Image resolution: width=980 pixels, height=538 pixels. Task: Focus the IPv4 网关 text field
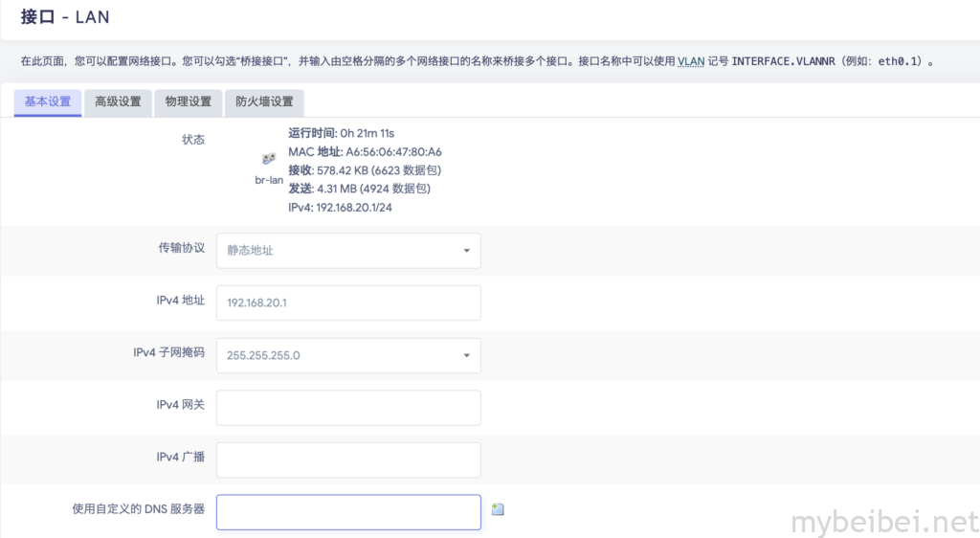[x=348, y=408]
